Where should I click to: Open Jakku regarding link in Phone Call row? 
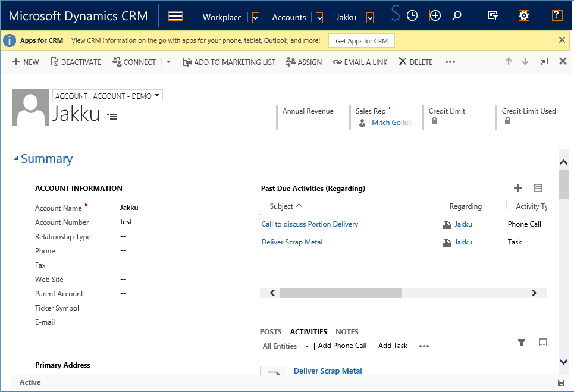point(463,224)
